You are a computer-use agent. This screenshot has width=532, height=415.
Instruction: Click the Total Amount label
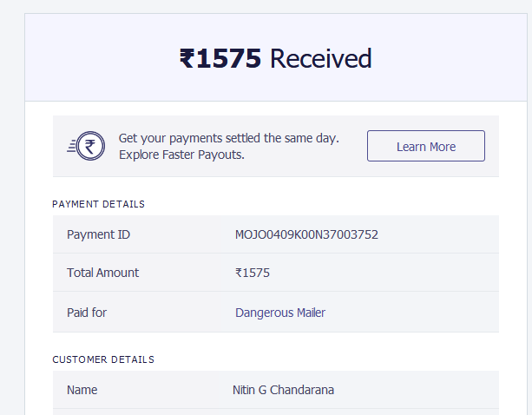pos(102,273)
